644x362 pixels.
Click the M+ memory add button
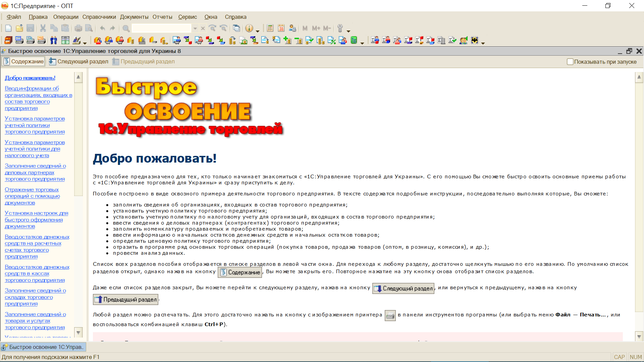316,28
